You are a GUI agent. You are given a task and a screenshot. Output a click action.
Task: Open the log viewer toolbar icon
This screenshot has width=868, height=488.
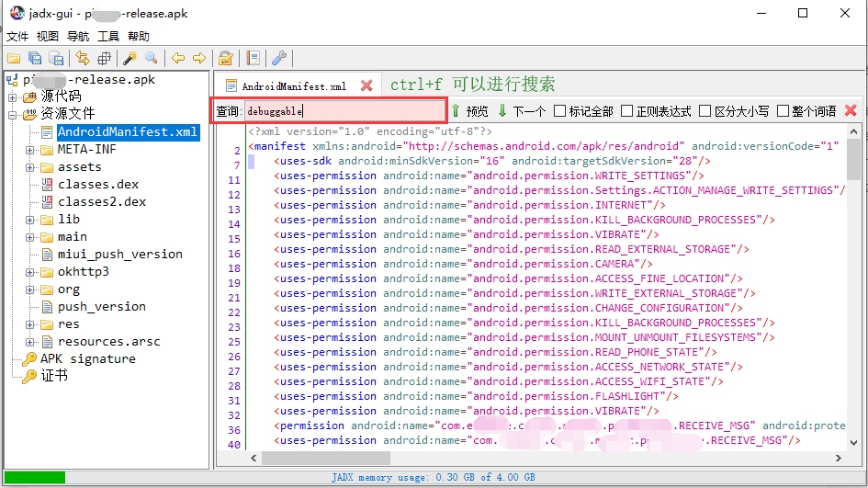(x=253, y=58)
